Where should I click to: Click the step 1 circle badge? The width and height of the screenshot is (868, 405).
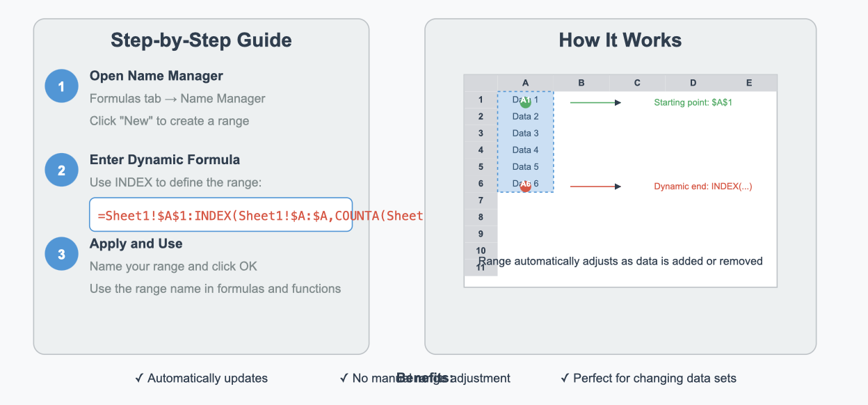click(61, 87)
